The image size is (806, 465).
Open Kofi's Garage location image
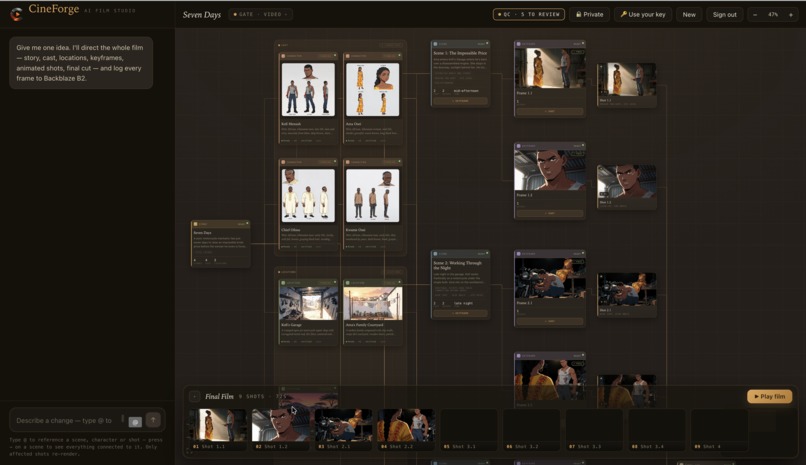pyautogui.click(x=308, y=303)
